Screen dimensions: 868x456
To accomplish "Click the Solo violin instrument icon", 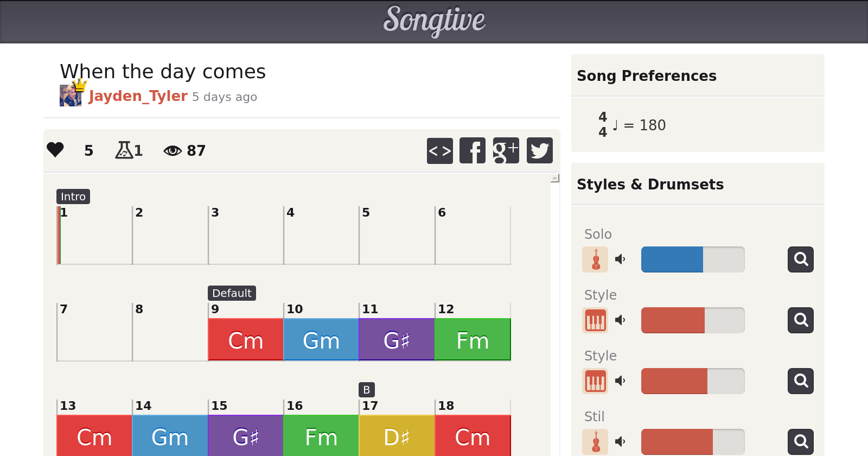I will pyautogui.click(x=595, y=259).
